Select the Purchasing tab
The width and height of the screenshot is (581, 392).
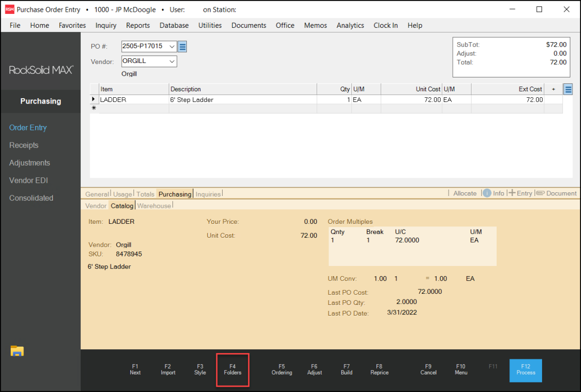(175, 194)
